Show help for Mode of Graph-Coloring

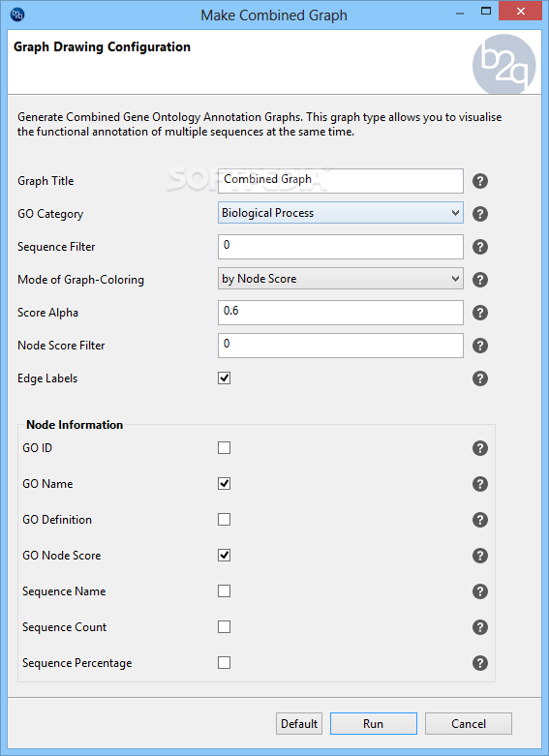point(480,280)
